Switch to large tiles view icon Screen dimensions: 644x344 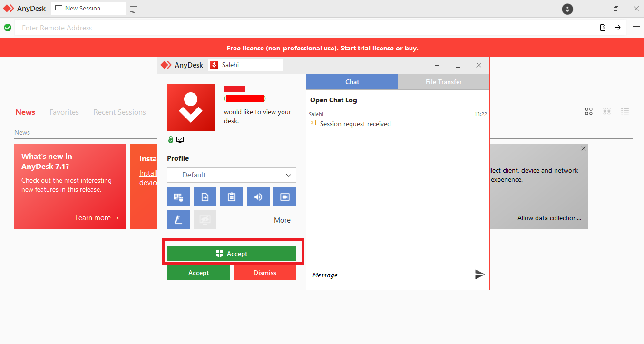589,111
